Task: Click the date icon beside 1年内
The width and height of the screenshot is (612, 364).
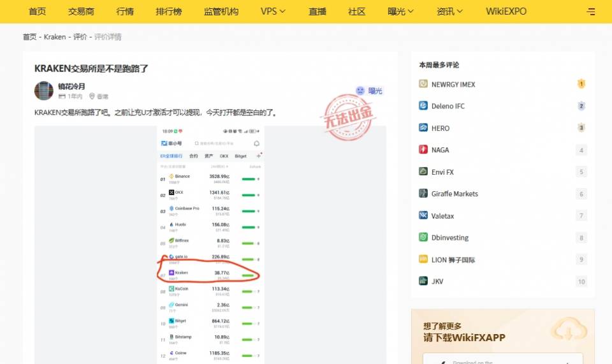Action: (62, 96)
